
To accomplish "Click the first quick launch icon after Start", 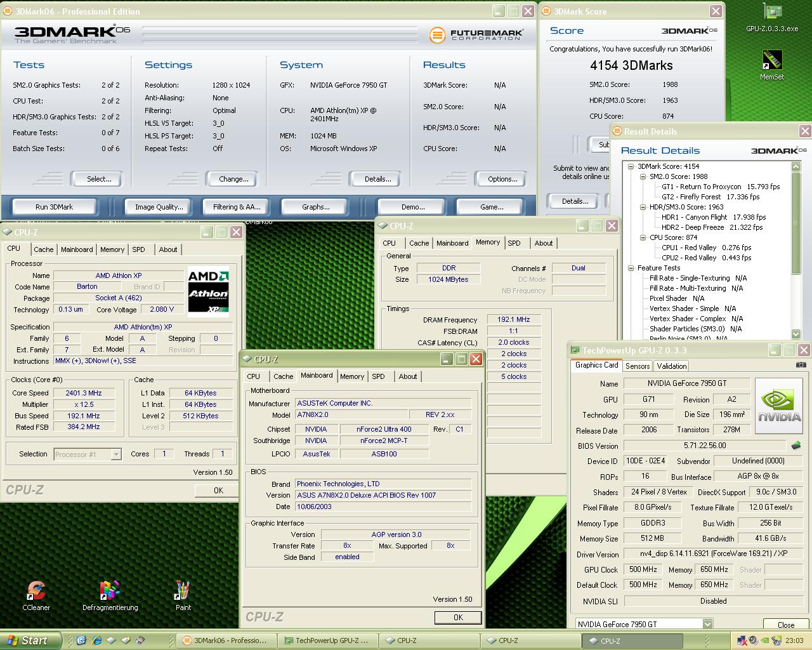I will (x=81, y=640).
